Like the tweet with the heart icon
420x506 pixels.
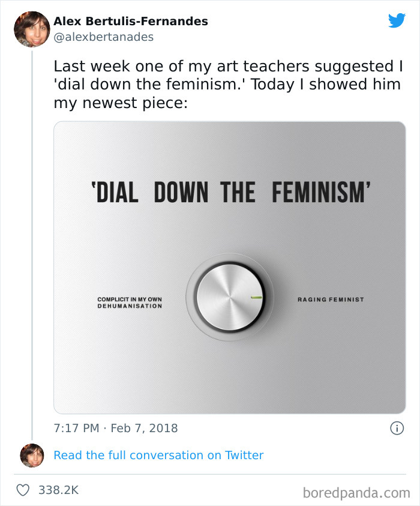pos(23,490)
